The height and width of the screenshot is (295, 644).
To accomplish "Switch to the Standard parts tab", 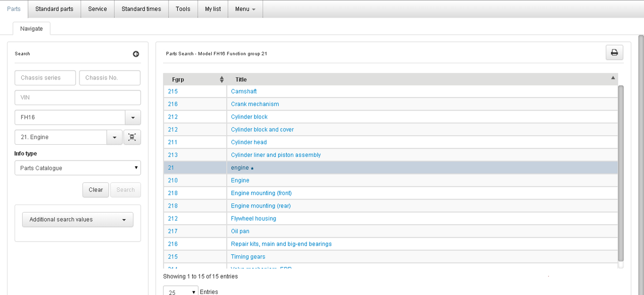I will pos(54,9).
